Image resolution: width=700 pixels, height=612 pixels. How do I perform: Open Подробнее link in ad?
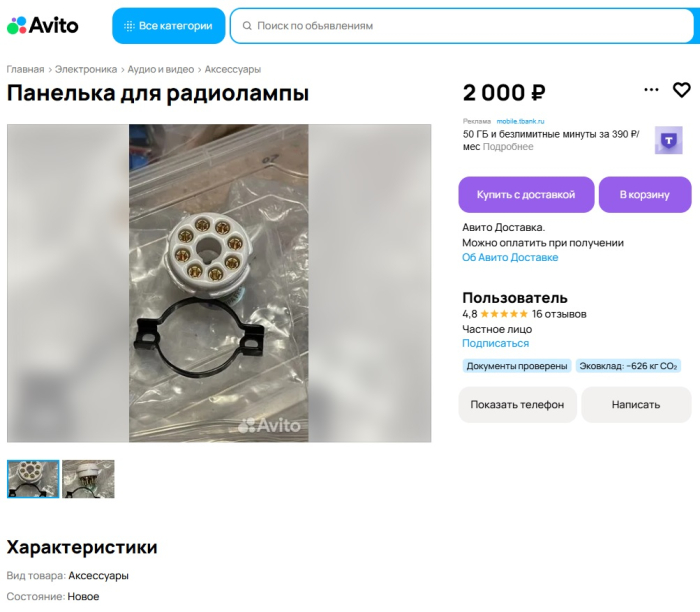tap(508, 147)
